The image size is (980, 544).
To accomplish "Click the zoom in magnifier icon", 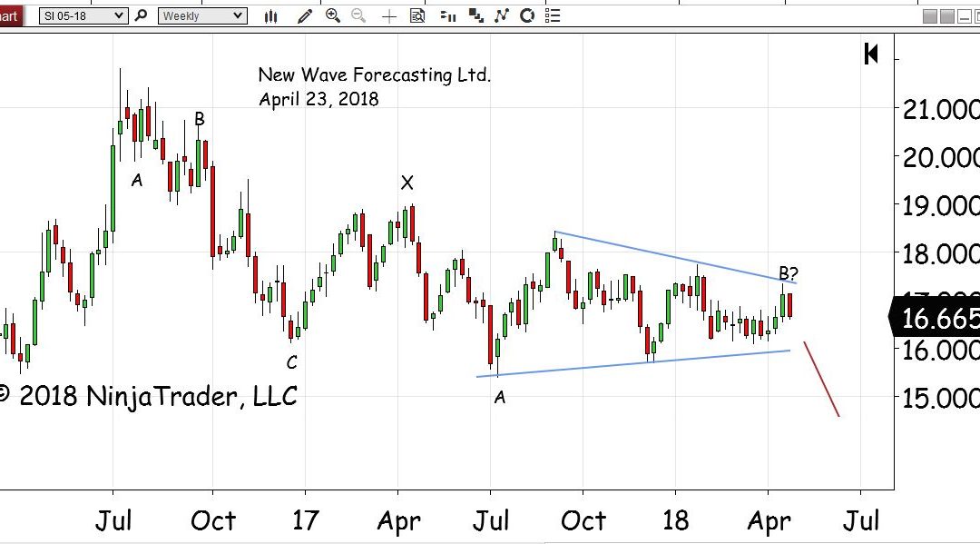I will point(333,15).
